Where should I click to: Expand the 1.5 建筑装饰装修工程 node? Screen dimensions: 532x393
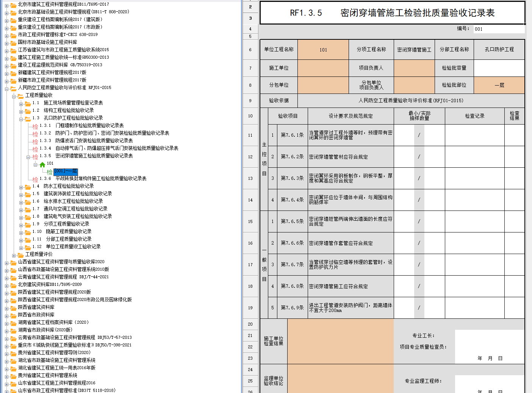(21, 195)
